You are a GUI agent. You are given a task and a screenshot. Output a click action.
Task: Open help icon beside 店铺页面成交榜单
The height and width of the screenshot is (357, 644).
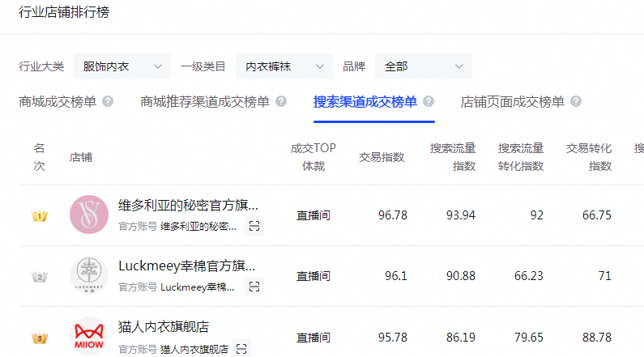[576, 101]
